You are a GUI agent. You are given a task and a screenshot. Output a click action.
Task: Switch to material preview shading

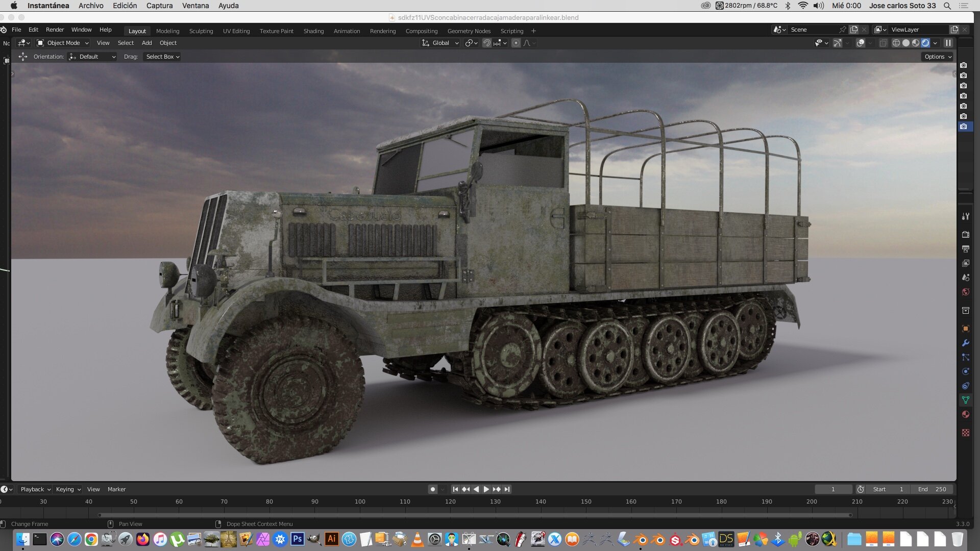point(916,43)
